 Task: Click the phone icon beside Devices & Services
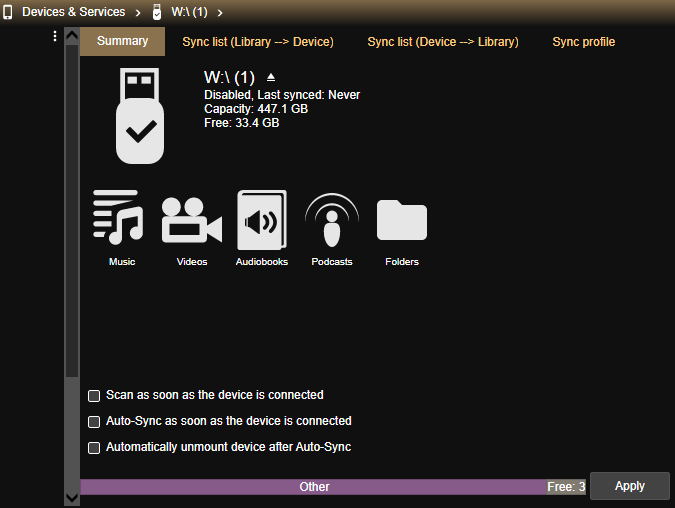[8, 12]
